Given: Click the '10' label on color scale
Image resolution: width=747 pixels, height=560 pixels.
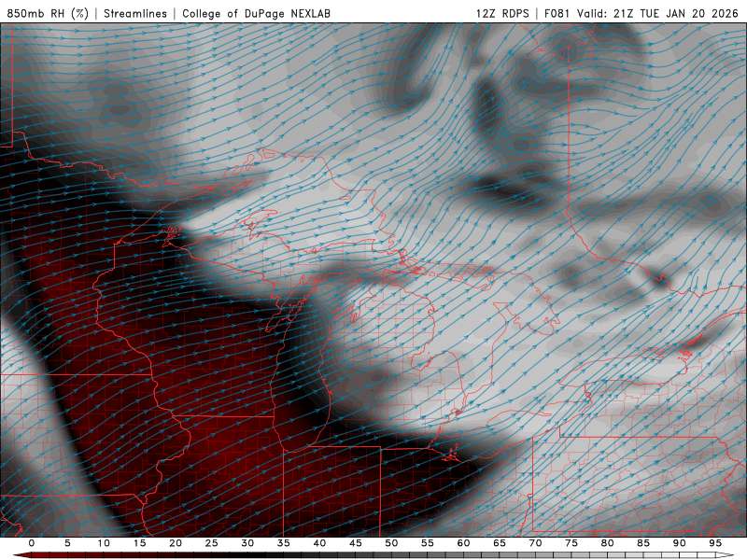Looking at the screenshot, I should click(104, 543).
